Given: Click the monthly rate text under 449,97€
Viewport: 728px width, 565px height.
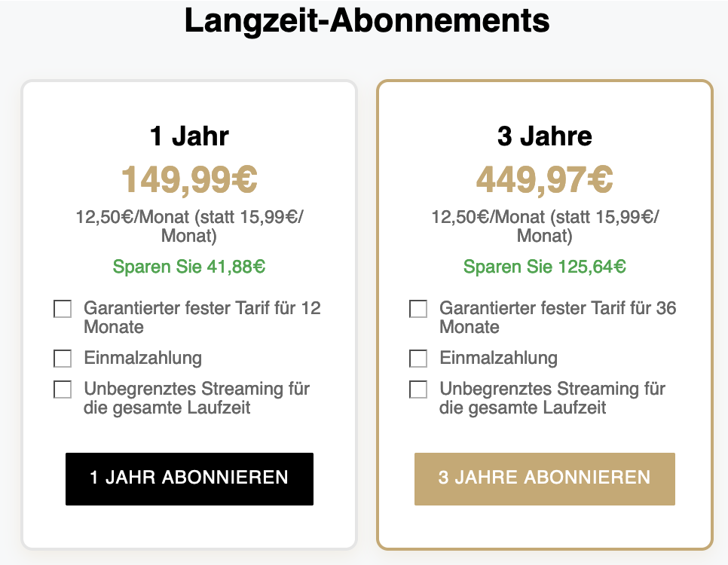Looking at the screenshot, I should pos(544,227).
